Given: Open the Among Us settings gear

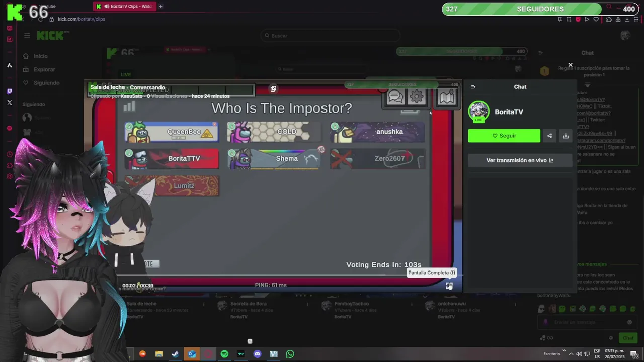Looking at the screenshot, I should click(416, 97).
